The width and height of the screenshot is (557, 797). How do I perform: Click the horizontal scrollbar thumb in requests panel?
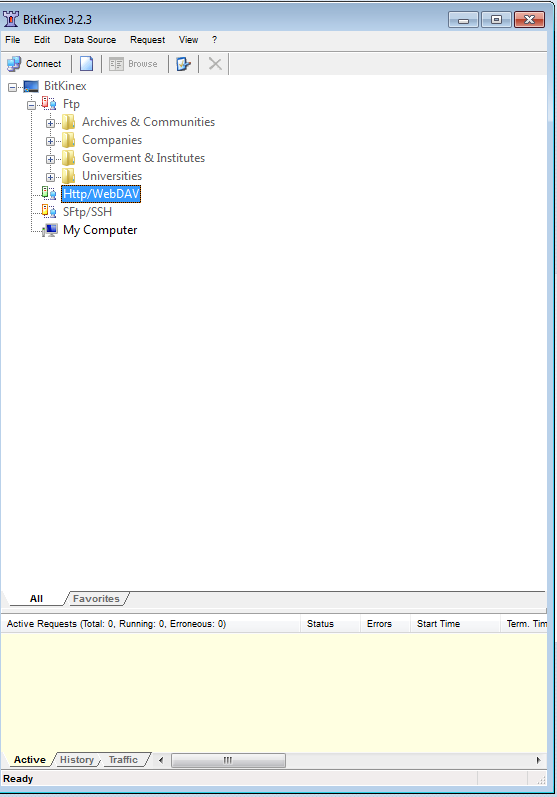228,760
